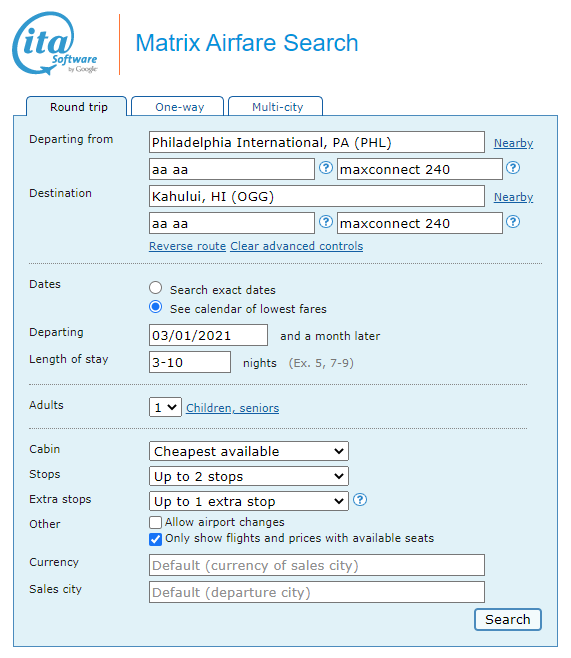The height and width of the screenshot is (658, 571).
Task: Select Search exact dates option
Action: click(156, 288)
